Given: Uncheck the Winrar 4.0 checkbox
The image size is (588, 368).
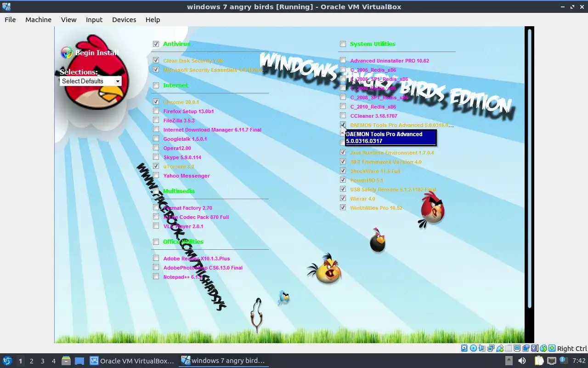Looking at the screenshot, I should click(343, 198).
